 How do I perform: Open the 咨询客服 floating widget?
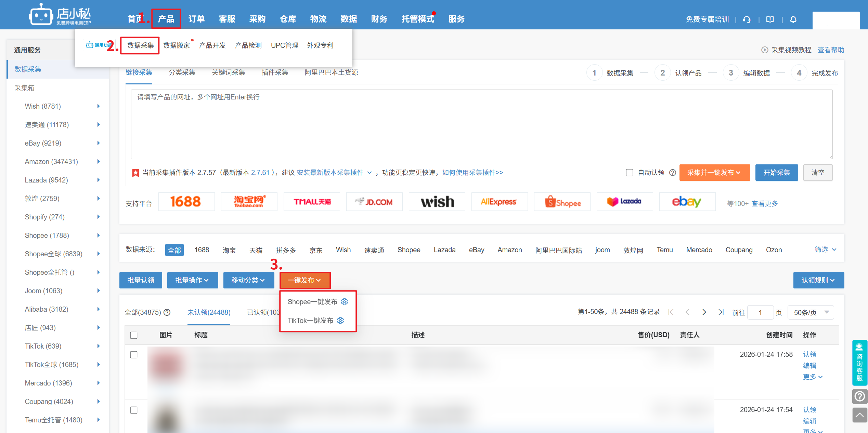click(x=859, y=363)
